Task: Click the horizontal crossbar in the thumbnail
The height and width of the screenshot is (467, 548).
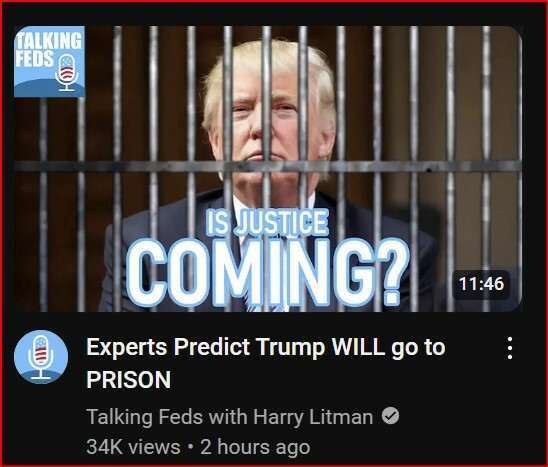Action: pos(268,166)
